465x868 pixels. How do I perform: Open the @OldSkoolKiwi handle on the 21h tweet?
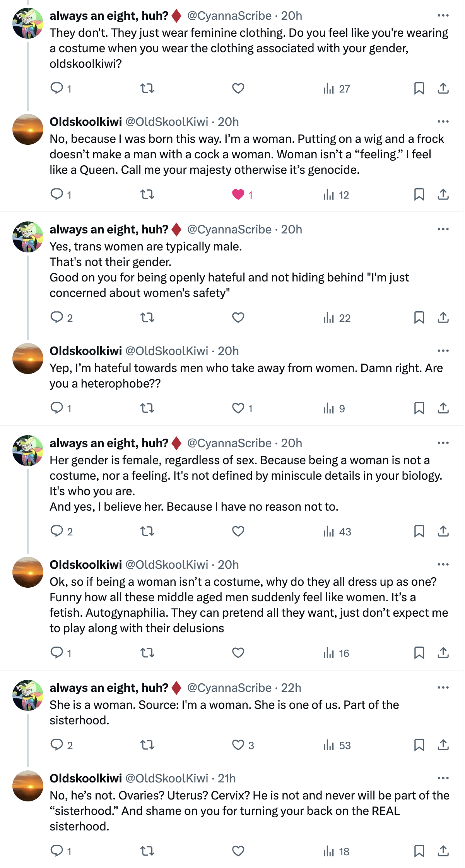click(167, 778)
